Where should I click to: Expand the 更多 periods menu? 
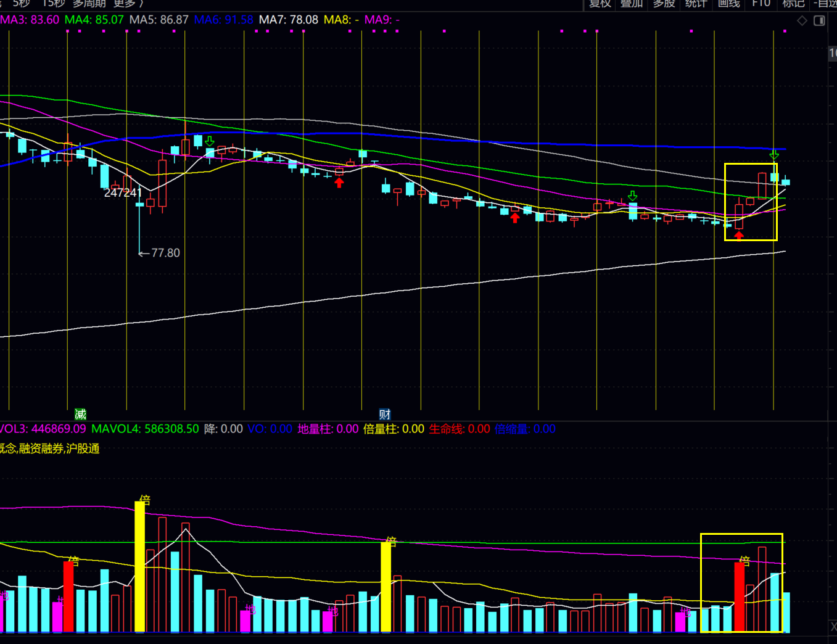(127, 4)
